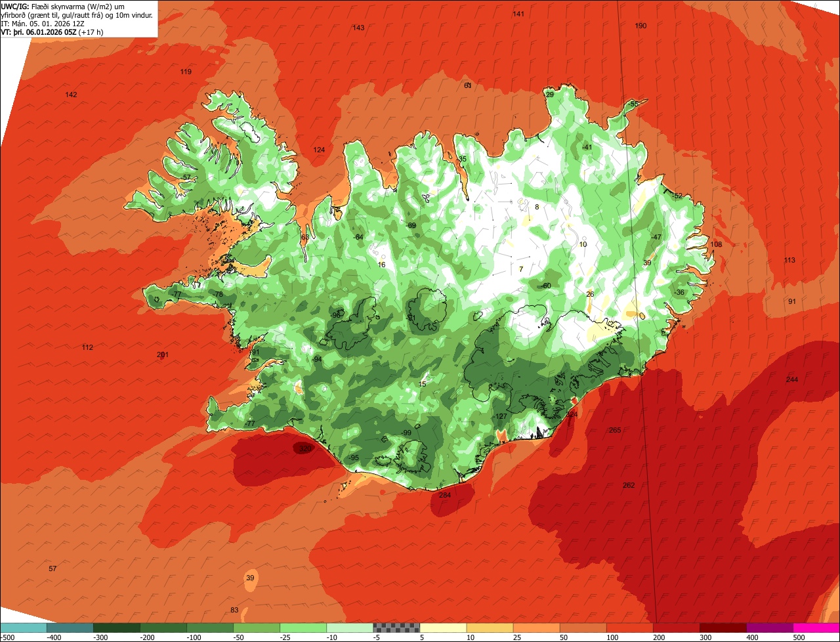Click the legend label 500

(799, 637)
